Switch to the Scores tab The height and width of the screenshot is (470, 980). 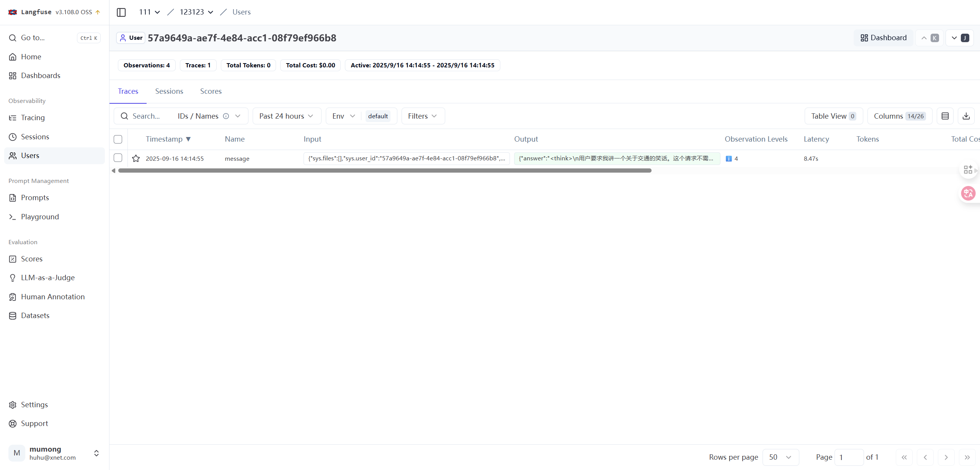211,91
